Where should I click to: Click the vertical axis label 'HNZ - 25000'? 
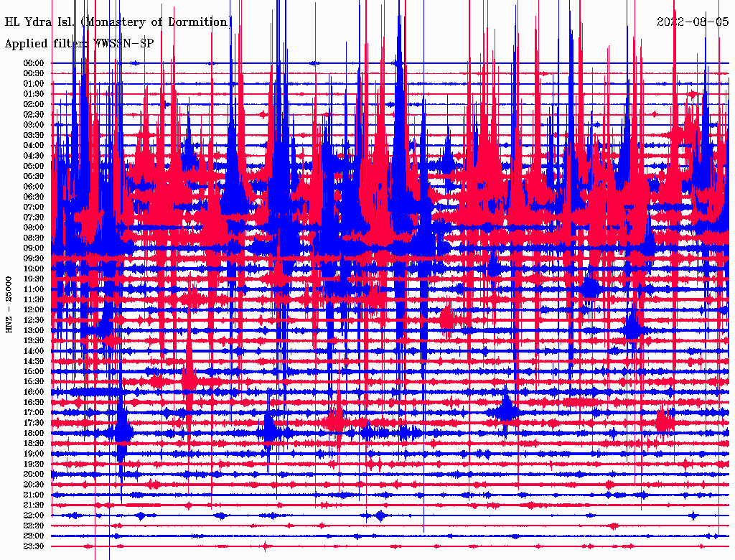click(x=9, y=305)
